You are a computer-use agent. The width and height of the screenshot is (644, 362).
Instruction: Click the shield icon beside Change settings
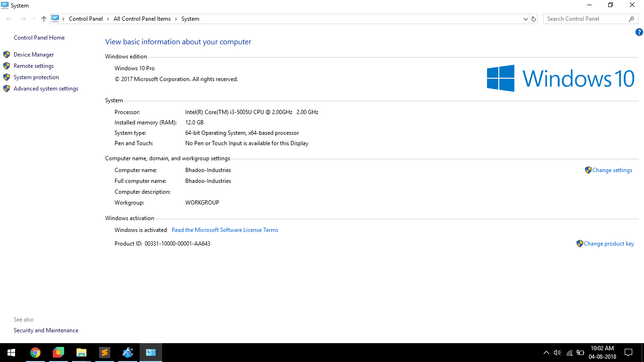coord(588,170)
